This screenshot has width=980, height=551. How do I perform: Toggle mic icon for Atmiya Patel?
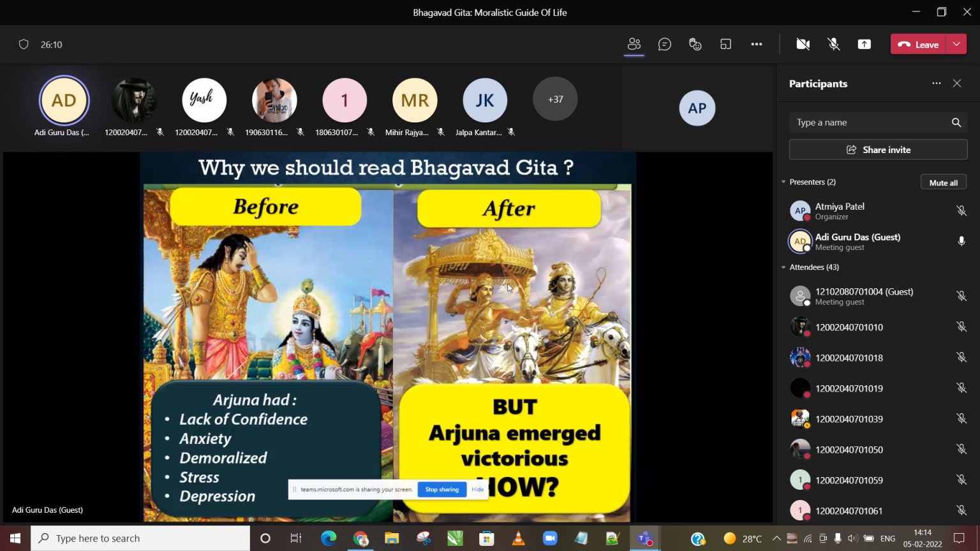961,211
